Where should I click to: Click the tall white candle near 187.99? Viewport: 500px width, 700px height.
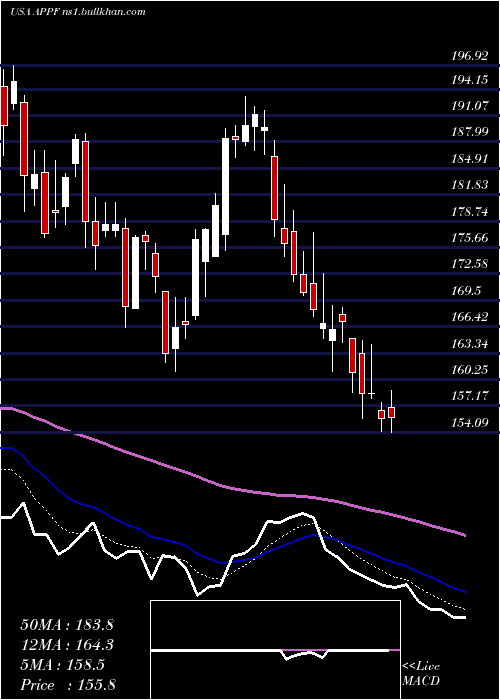pos(225,186)
